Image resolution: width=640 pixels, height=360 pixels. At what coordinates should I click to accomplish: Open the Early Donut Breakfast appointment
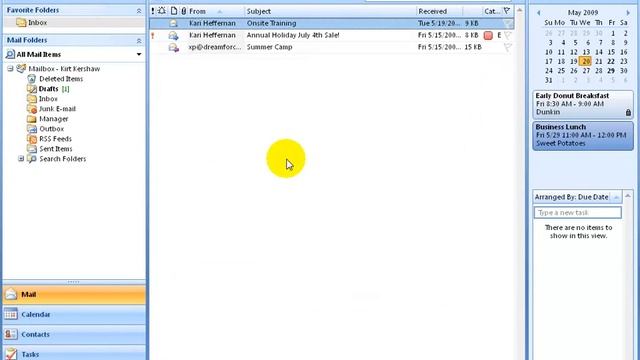tap(583, 104)
